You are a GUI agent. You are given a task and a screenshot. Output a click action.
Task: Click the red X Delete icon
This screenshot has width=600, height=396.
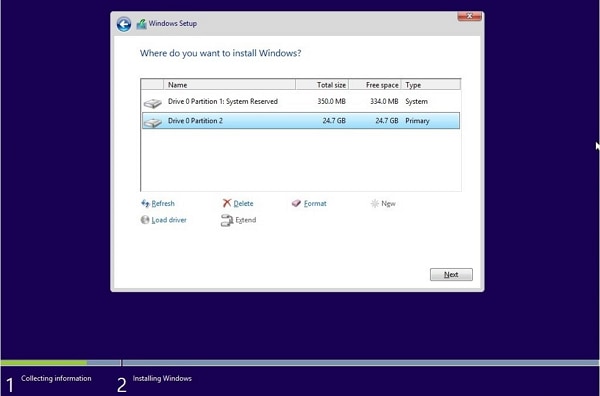pos(227,203)
